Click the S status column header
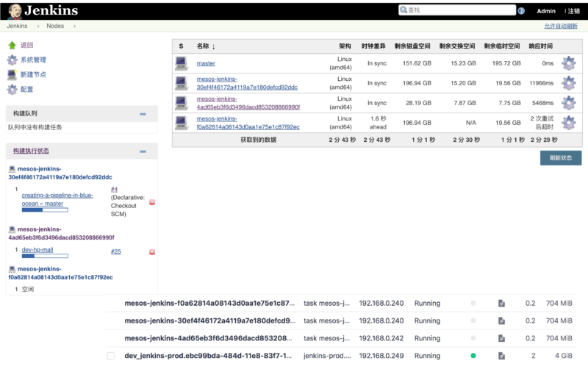 click(181, 46)
